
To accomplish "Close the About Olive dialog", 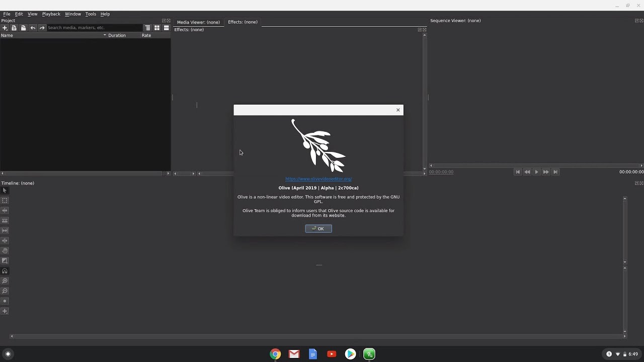I will 398,110.
